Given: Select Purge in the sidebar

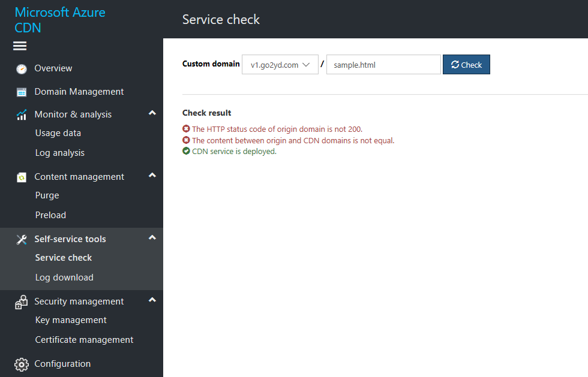Looking at the screenshot, I should 47,195.
